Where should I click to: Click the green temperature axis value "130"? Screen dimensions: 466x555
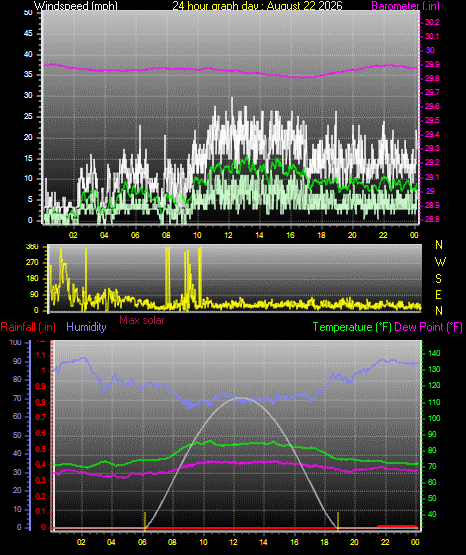(x=434, y=370)
